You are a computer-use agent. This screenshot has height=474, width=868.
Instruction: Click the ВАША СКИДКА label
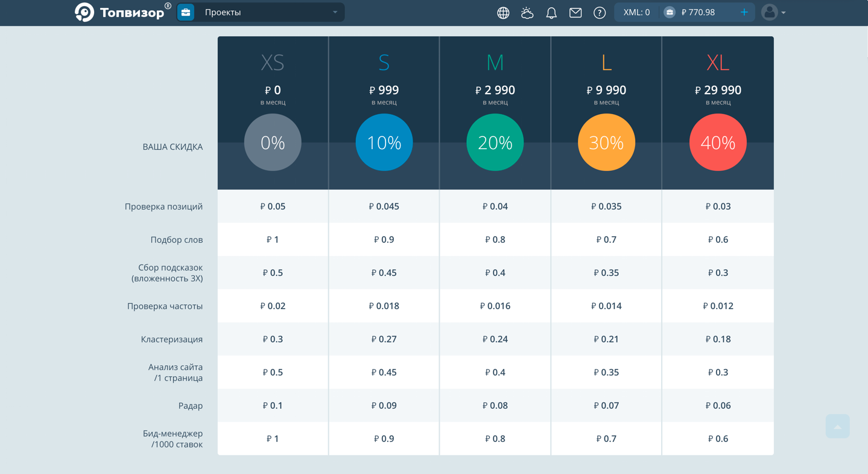173,147
